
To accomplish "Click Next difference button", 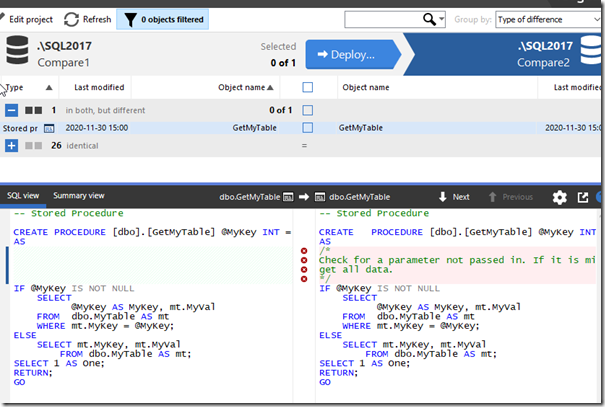I will point(454,197).
